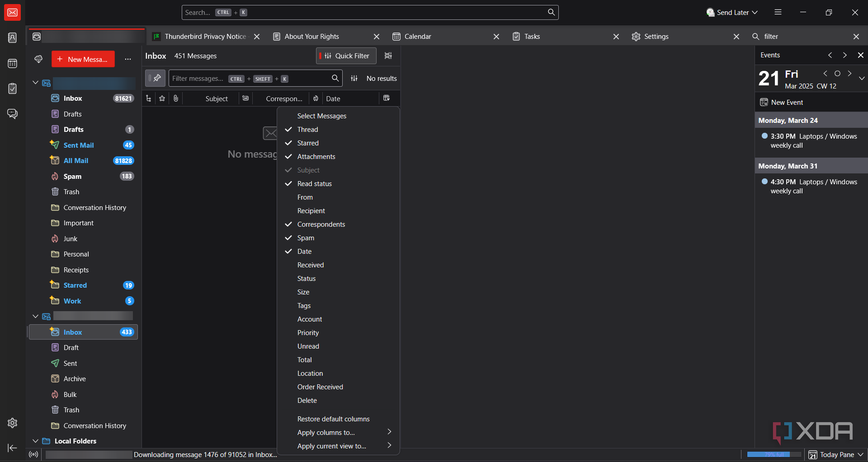Image resolution: width=868 pixels, height=462 pixels.
Task: Switch to the Tasks tab
Action: [566, 37]
